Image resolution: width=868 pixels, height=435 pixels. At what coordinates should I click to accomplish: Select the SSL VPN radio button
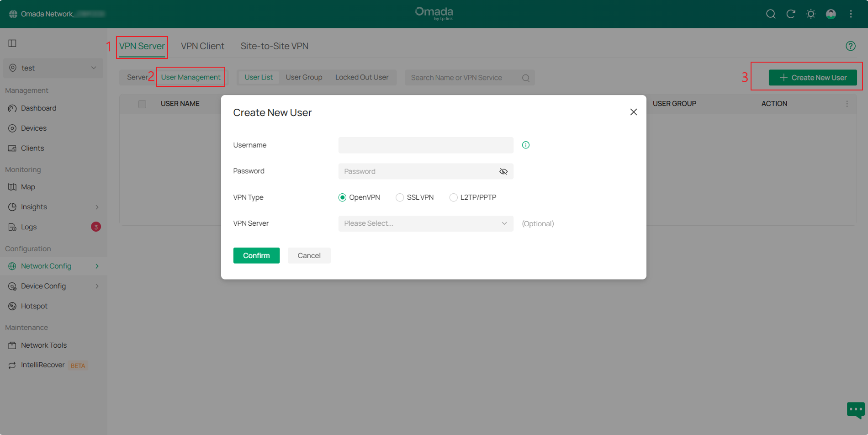click(x=400, y=197)
